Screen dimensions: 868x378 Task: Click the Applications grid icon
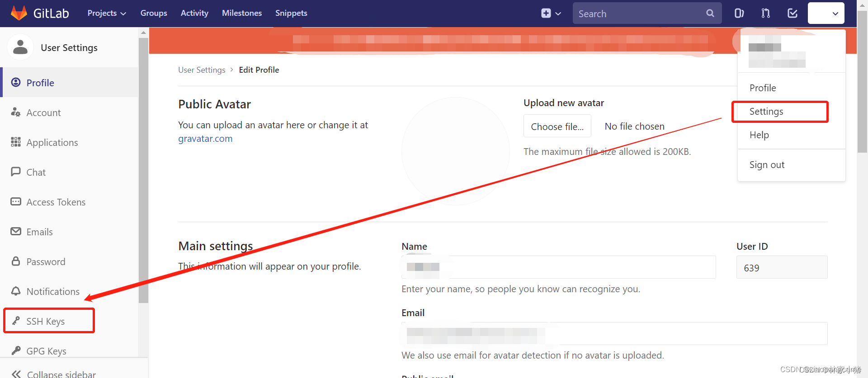pyautogui.click(x=16, y=142)
